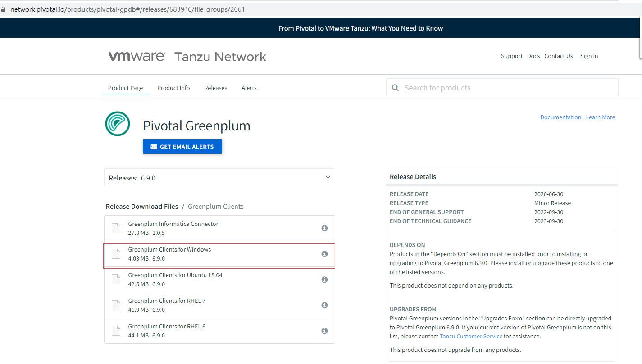Click the DEPENDS ON section heading
This screenshot has height=364, width=642.
coord(407,245)
